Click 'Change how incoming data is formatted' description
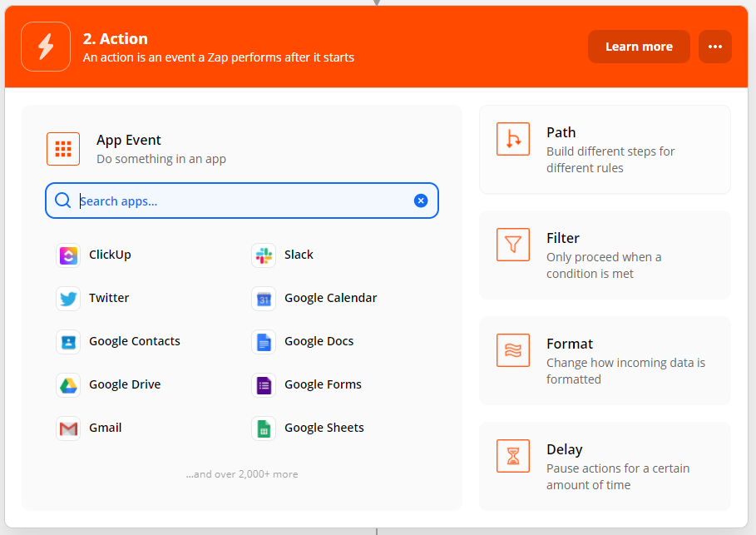 coord(625,371)
